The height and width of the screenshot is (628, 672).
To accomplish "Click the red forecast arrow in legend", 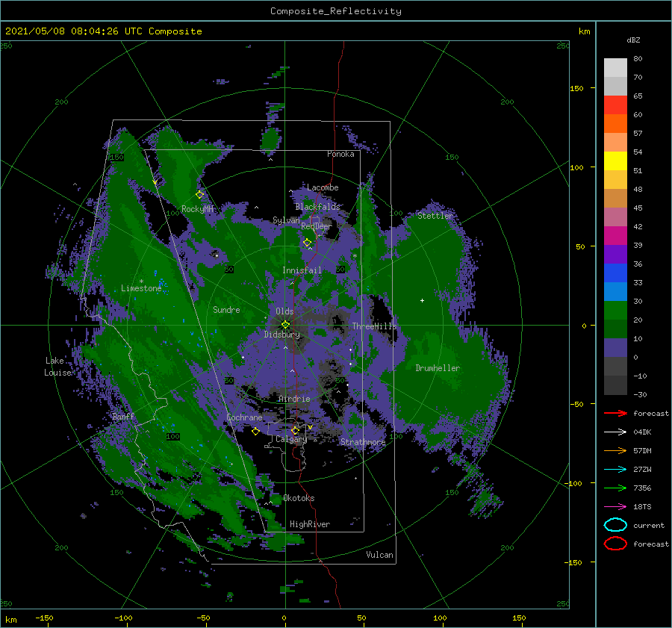I will click(x=615, y=413).
